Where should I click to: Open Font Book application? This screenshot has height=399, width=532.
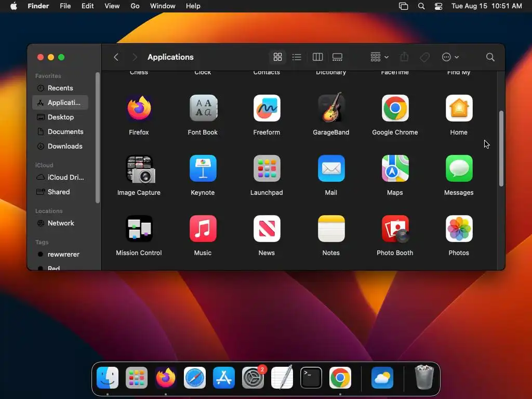point(203,108)
